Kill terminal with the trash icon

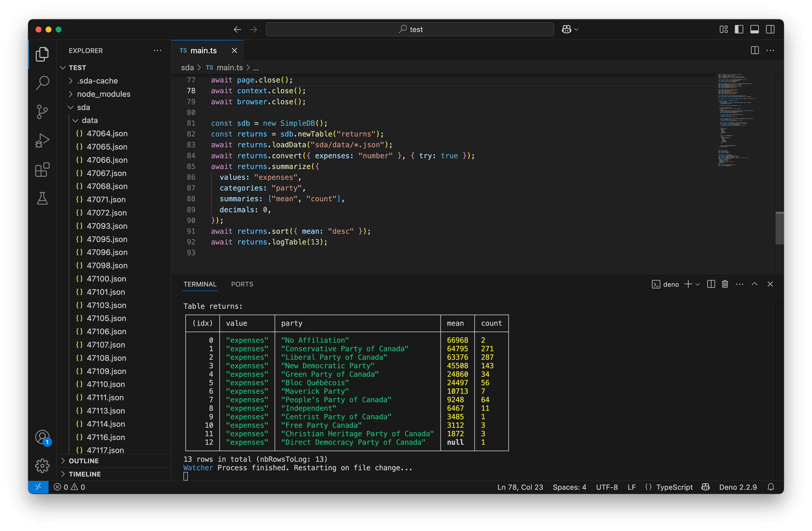pyautogui.click(x=725, y=284)
